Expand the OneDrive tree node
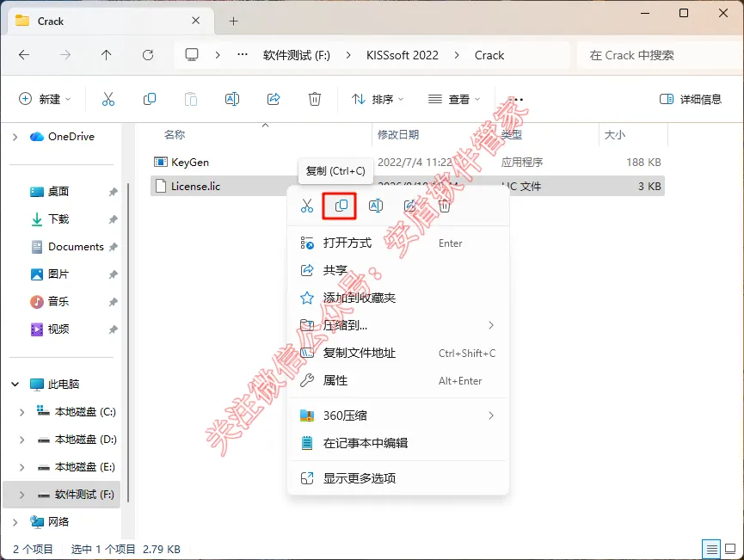The image size is (744, 560). (x=15, y=137)
